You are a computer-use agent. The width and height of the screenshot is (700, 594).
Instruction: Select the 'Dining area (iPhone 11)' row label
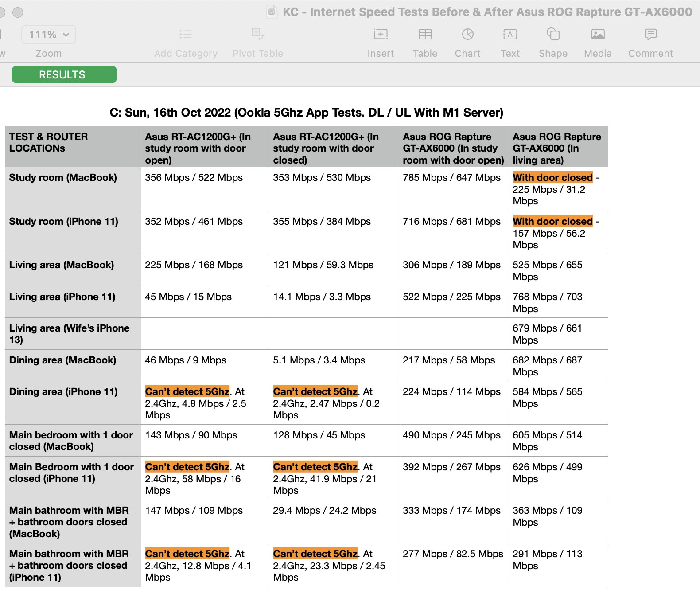(x=73, y=403)
